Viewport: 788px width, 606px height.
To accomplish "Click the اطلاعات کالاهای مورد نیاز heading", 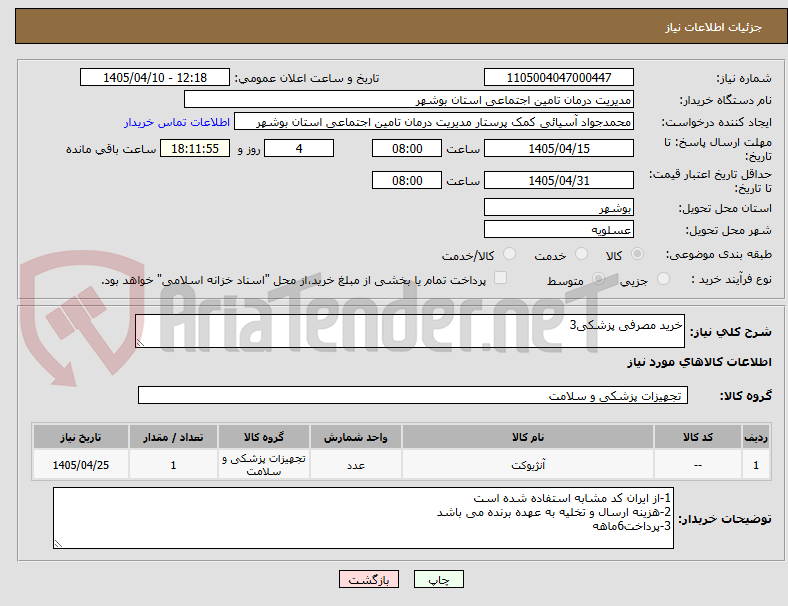I will [699, 362].
